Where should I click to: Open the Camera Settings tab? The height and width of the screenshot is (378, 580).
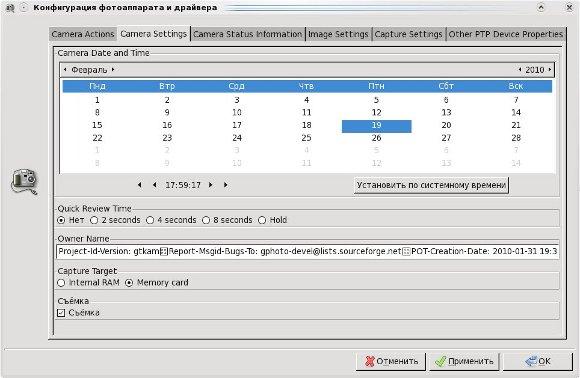(154, 34)
